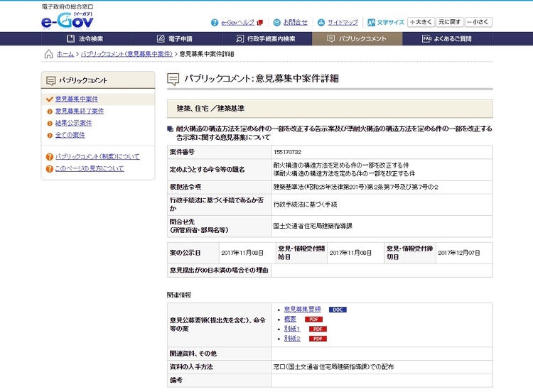
Task: Click the 建築、住宅/建築基準 category heading
Action: click(330, 109)
